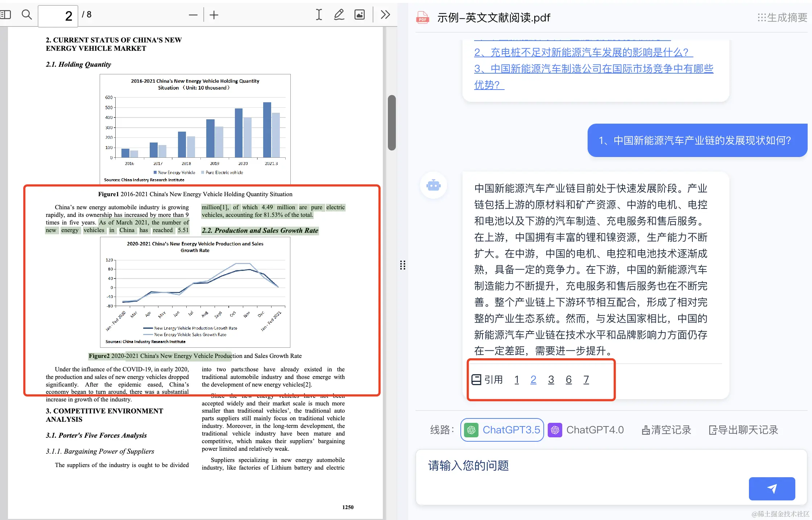Choose the add image tool
This screenshot has width=812, height=520.
tap(359, 15)
